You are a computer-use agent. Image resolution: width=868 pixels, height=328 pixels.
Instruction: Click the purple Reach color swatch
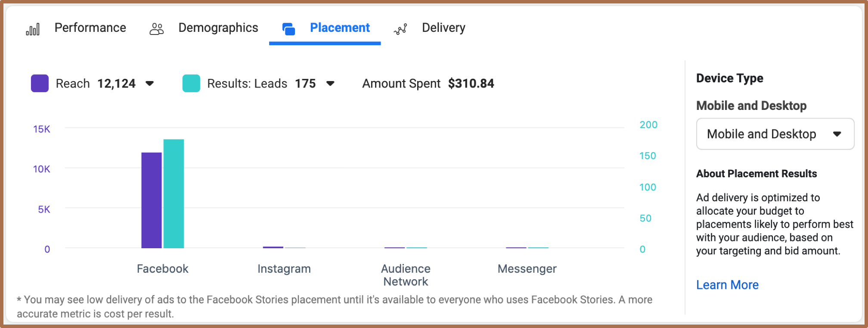40,83
